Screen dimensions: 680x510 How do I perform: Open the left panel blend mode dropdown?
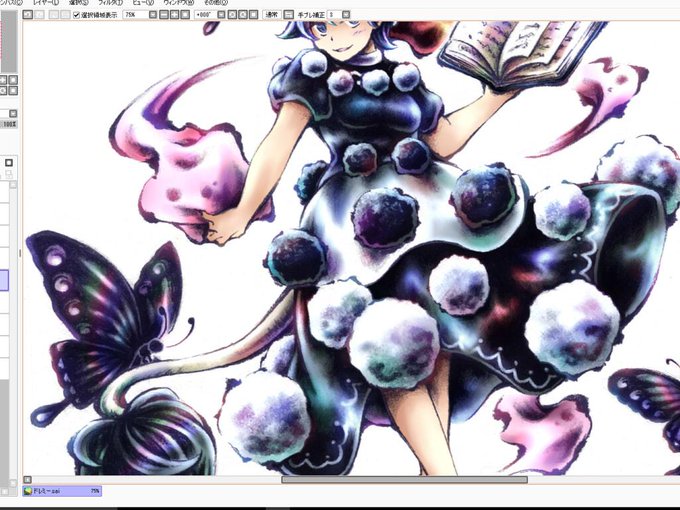pos(13,114)
